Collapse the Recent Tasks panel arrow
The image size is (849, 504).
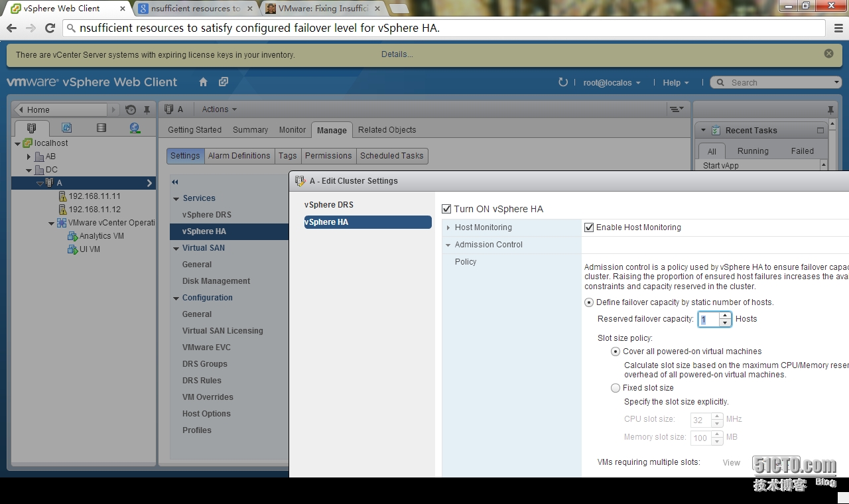(x=703, y=131)
